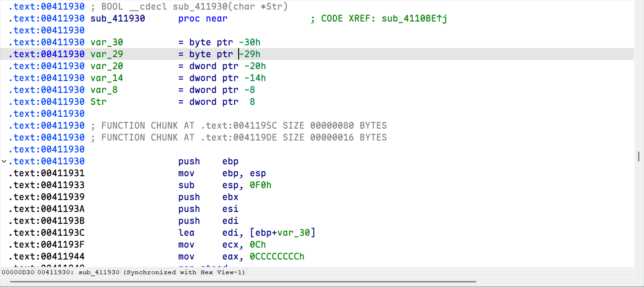644x287 pixels.
Task: Click the Str argument definition name
Action: point(98,102)
